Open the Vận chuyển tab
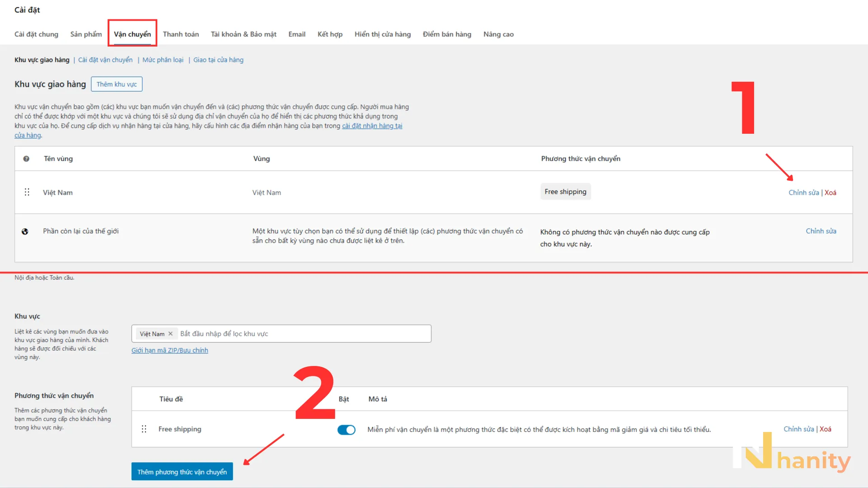Viewport: 868px width, 488px height. 132,34
